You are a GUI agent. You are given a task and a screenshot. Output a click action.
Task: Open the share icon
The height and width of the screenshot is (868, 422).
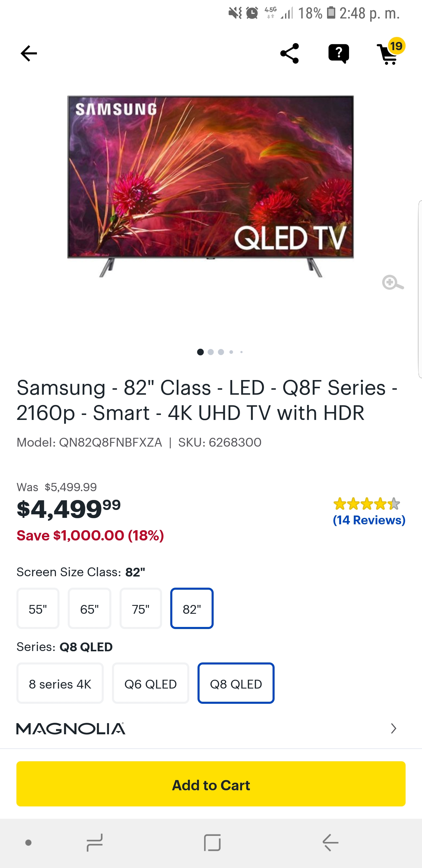tap(289, 53)
